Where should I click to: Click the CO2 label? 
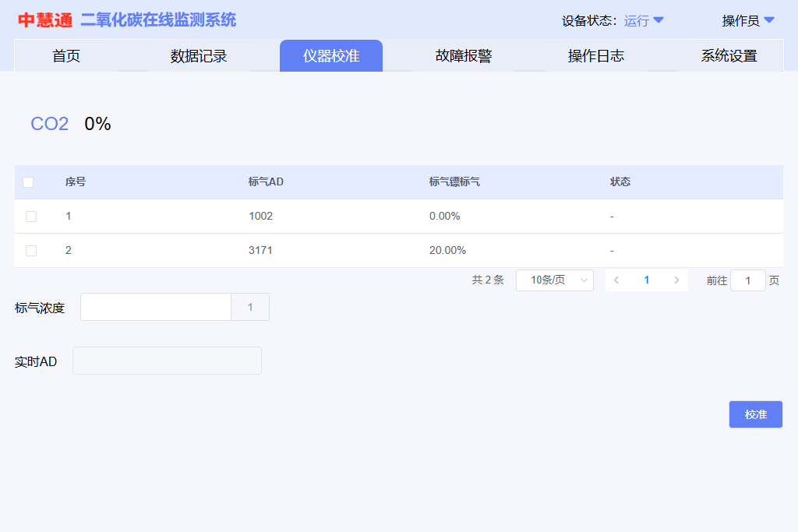(x=49, y=124)
